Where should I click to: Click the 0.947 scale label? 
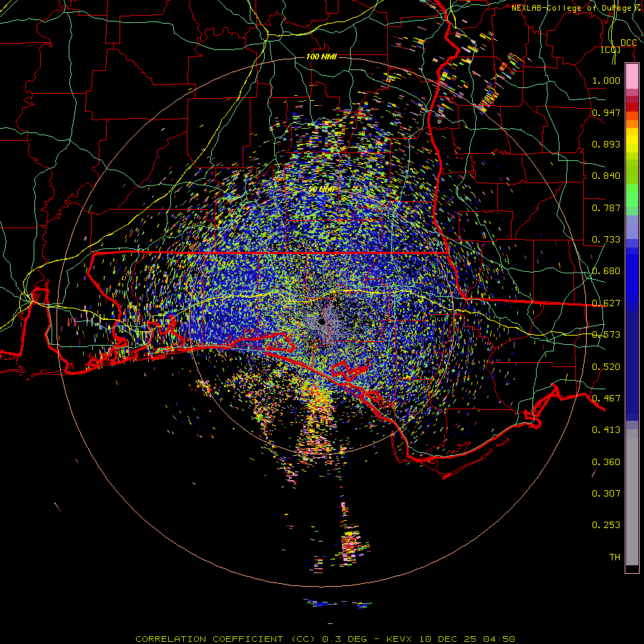pyautogui.click(x=606, y=112)
